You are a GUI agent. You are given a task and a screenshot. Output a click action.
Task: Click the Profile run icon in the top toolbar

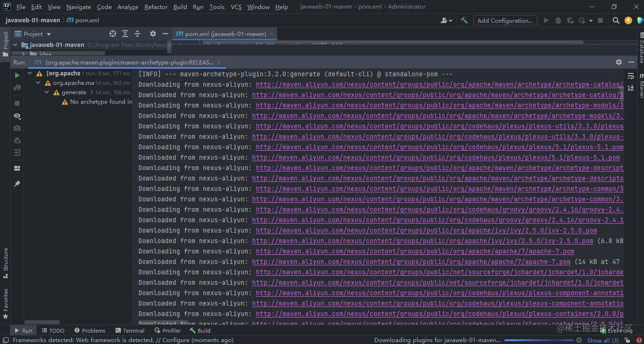click(582, 20)
